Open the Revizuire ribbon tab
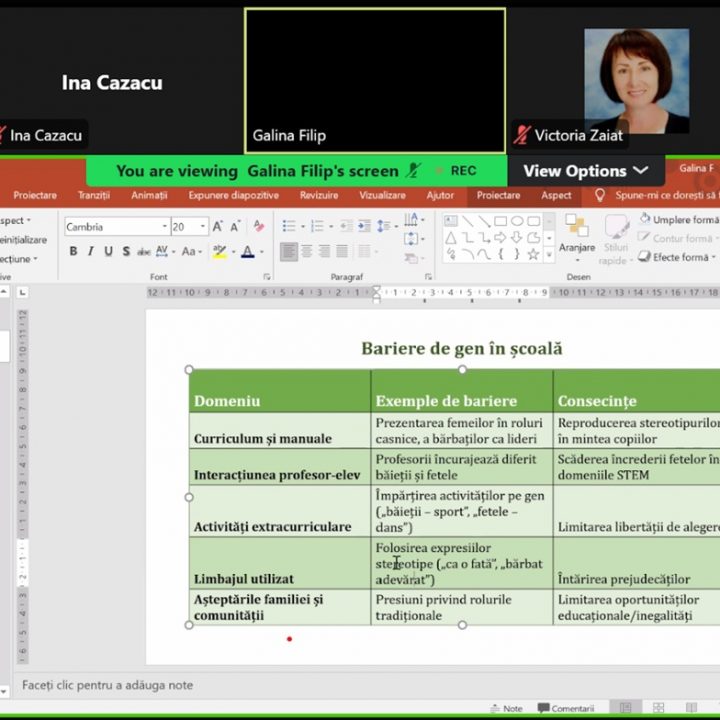Image resolution: width=720 pixels, height=720 pixels. (x=319, y=196)
